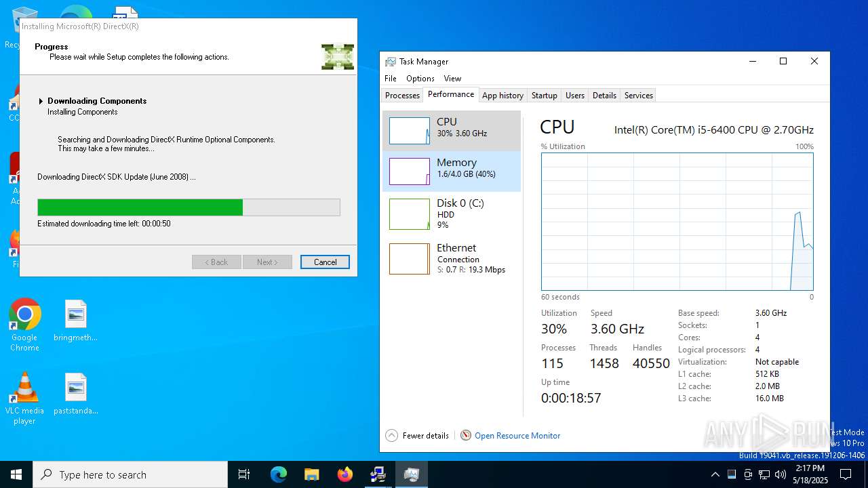Open the Options menu in Task Manager

point(420,79)
